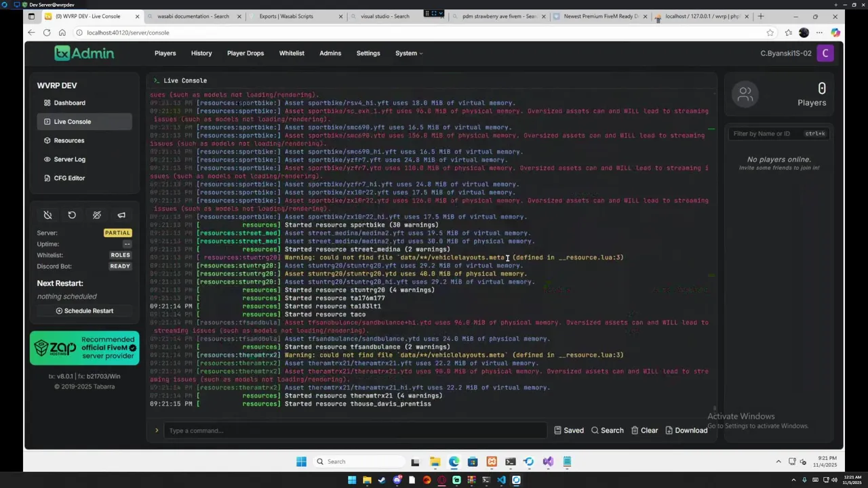The height and width of the screenshot is (488, 868).
Task: Open Dashboard in the sidebar
Action: 84,103
